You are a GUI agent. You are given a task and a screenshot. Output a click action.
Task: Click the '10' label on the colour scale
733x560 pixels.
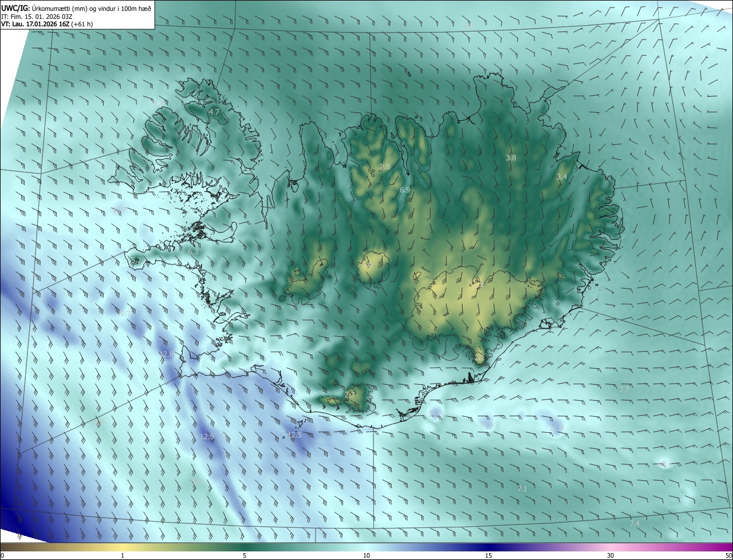point(366,556)
